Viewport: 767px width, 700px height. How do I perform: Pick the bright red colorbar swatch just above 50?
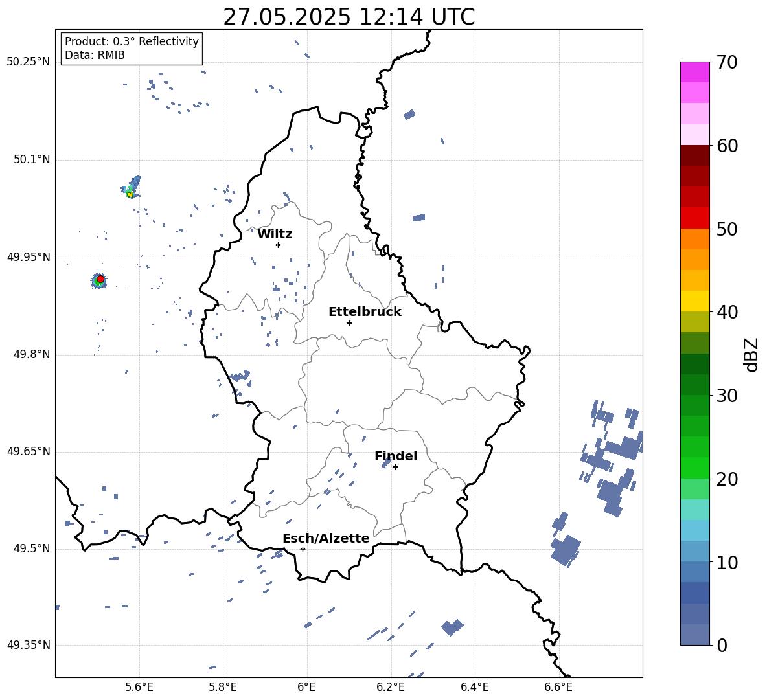pyautogui.click(x=694, y=218)
